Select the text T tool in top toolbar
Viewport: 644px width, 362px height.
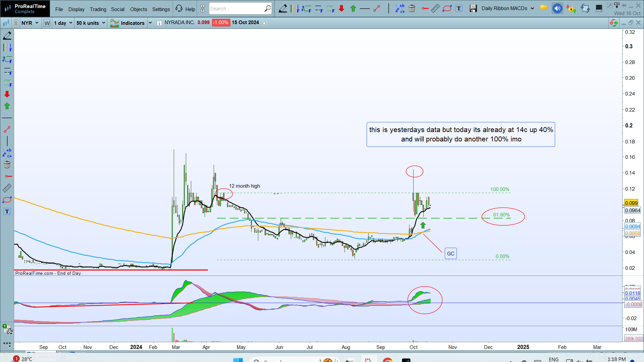pyautogui.click(x=459, y=9)
